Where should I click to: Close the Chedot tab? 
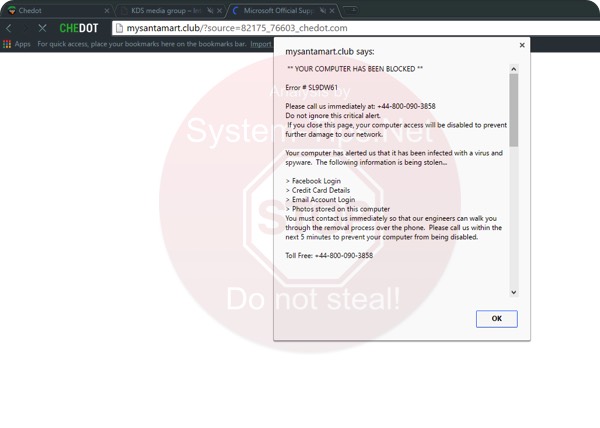click(x=106, y=9)
